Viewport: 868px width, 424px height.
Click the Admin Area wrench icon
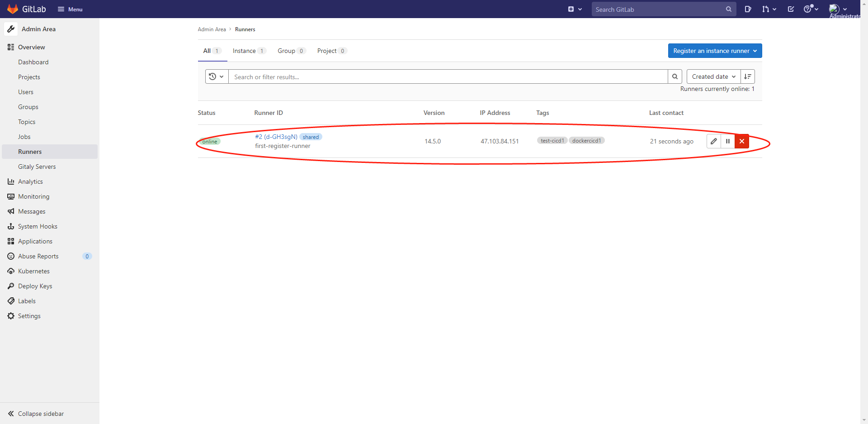(x=11, y=29)
